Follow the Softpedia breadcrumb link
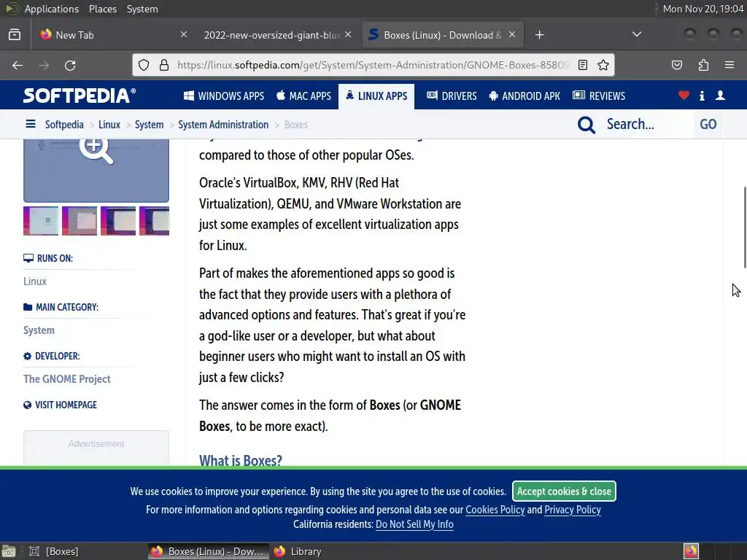Image resolution: width=747 pixels, height=560 pixels. click(64, 125)
